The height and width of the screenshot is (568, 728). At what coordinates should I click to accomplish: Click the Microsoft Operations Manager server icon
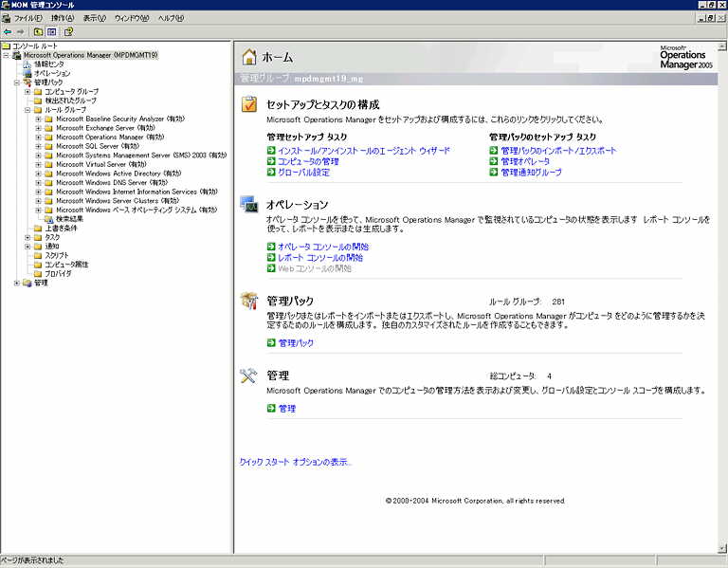17,55
